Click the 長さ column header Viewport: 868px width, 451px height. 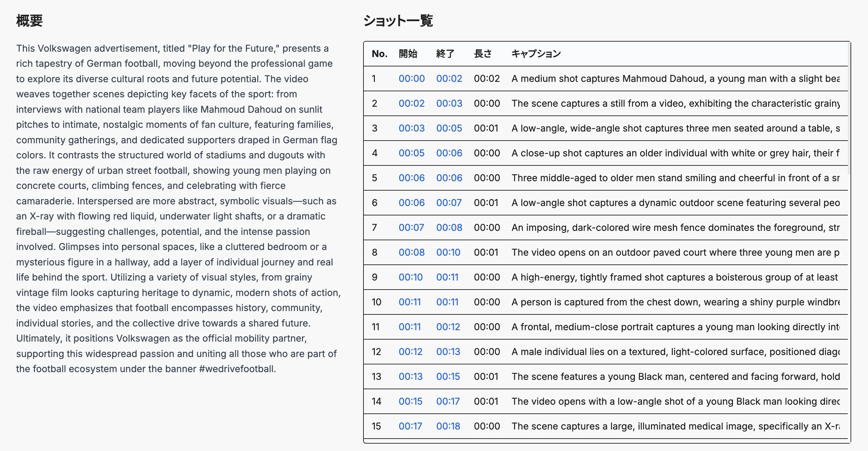tap(483, 54)
